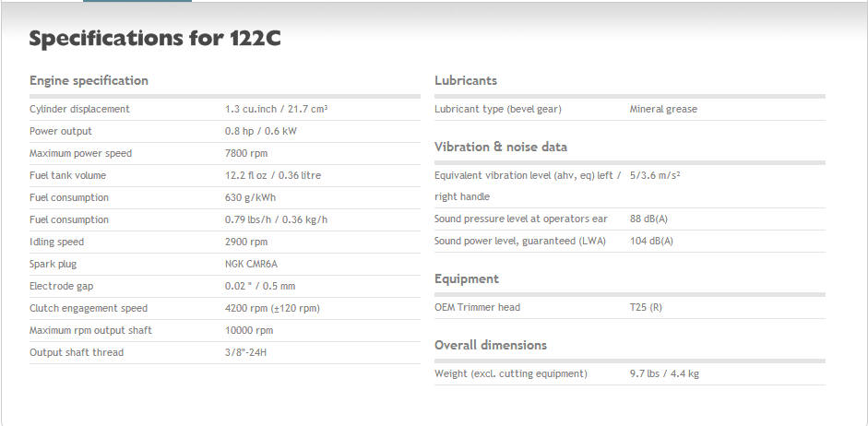868x426 pixels.
Task: Click the Vibration & noise data header
Action: point(501,147)
